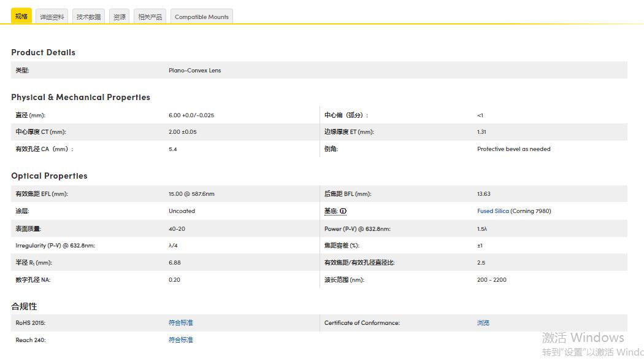Viewport: 644px width, 361px height.
Task: Click the BFL value 13.63
Action: tap(484, 193)
